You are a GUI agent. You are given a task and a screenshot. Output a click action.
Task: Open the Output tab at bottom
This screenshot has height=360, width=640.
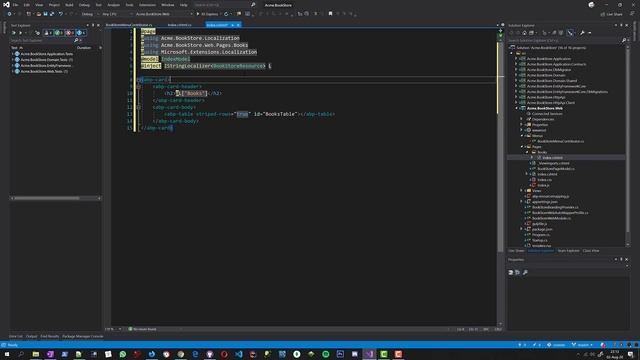[31, 336]
